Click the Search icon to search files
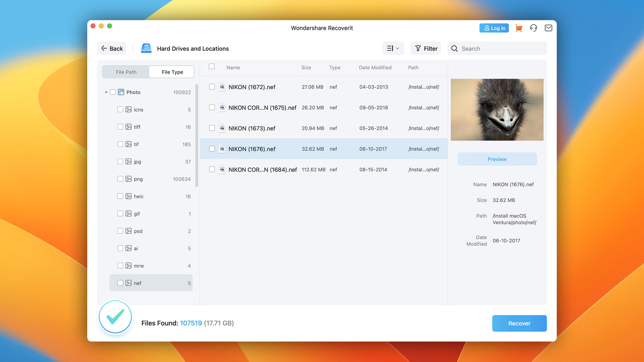Screen dimensions: 644x362 click(455, 48)
